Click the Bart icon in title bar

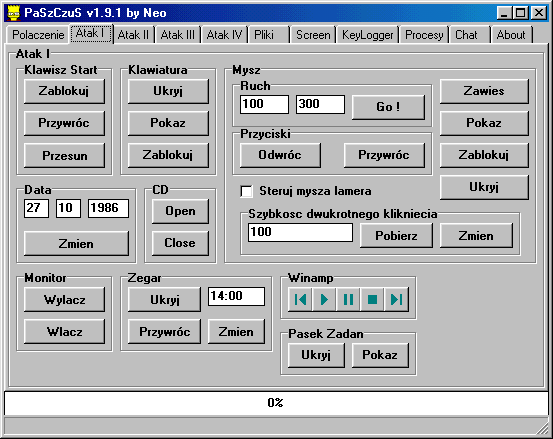click(x=13, y=13)
